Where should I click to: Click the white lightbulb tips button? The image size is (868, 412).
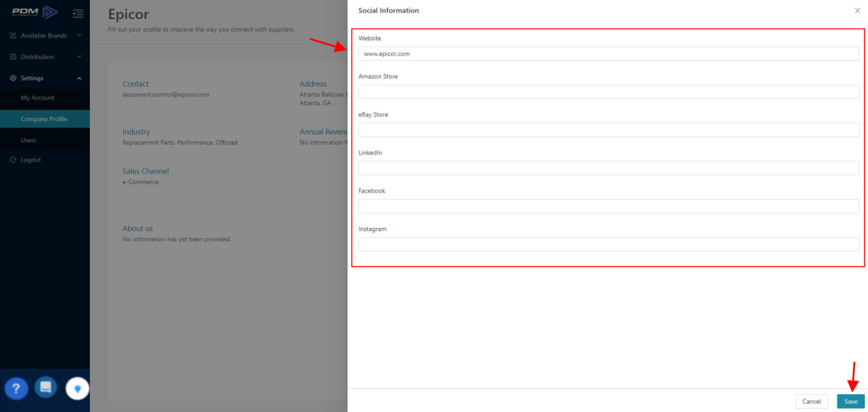(x=77, y=388)
